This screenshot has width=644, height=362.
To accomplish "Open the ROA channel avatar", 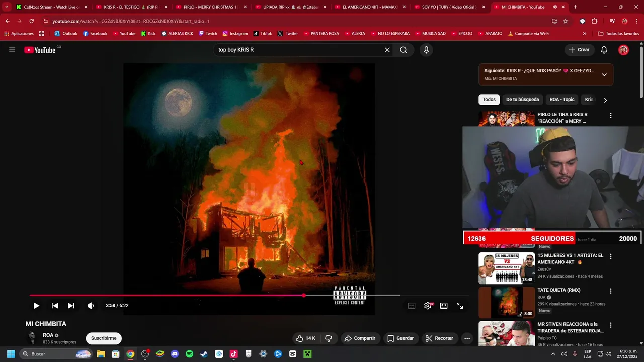I will click(32, 338).
